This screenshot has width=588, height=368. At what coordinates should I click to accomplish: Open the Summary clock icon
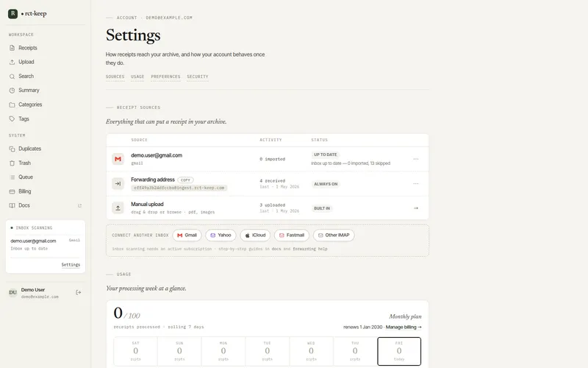(12, 91)
